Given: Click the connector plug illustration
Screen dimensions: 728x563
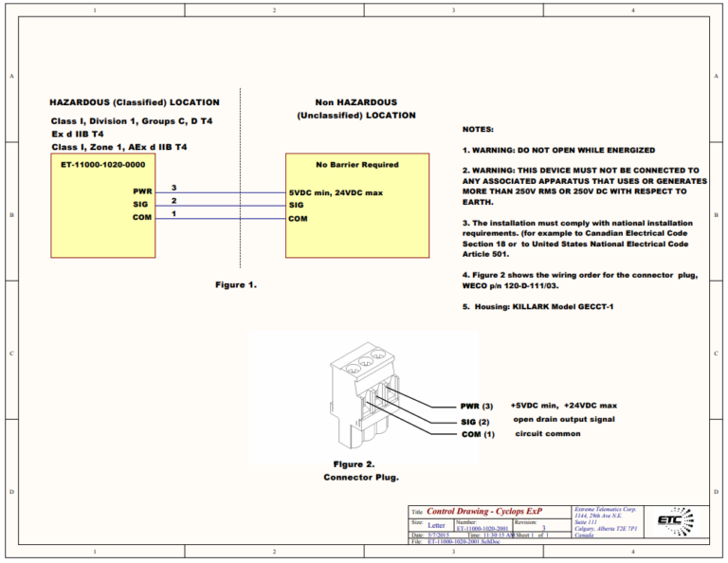Looking at the screenshot, I should pos(363,395).
